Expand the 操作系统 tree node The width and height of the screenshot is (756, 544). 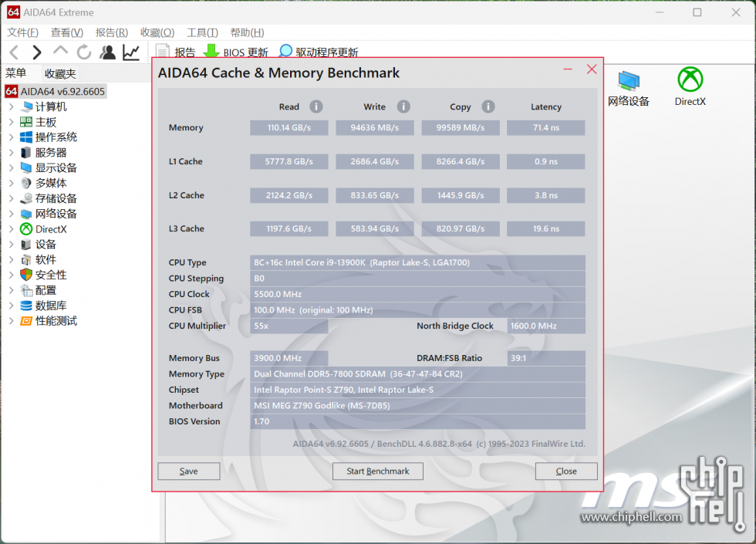(11, 137)
